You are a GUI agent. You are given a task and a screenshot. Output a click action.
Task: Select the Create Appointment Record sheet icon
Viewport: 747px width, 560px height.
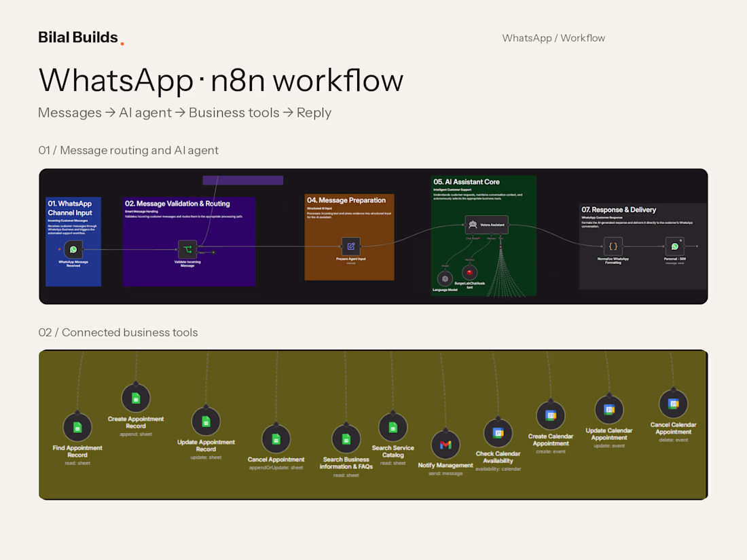[136, 398]
